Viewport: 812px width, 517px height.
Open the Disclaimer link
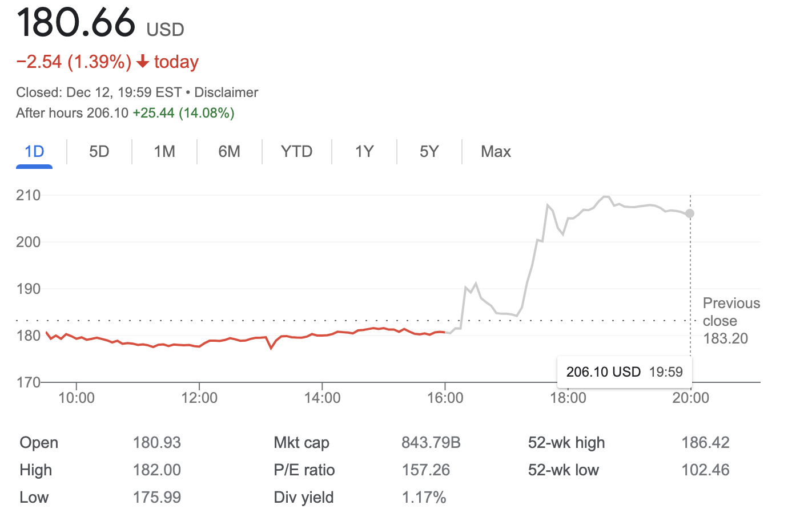pos(226,92)
